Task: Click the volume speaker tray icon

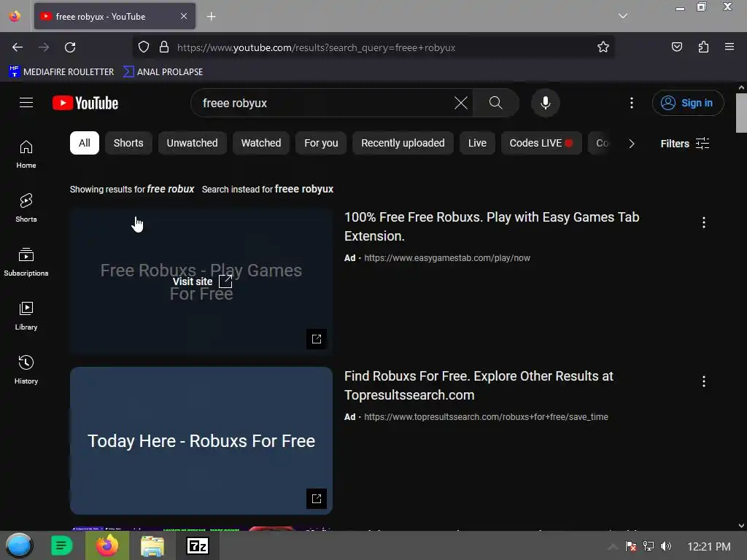Action: pos(666,546)
